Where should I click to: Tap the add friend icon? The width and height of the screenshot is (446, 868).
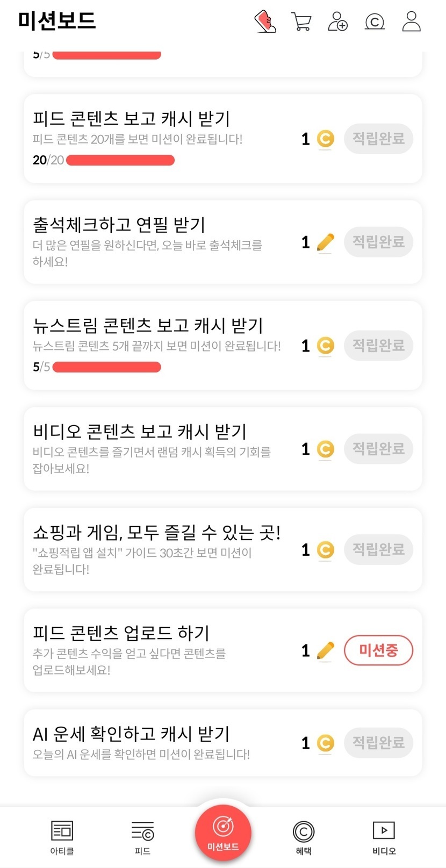pyautogui.click(x=337, y=21)
